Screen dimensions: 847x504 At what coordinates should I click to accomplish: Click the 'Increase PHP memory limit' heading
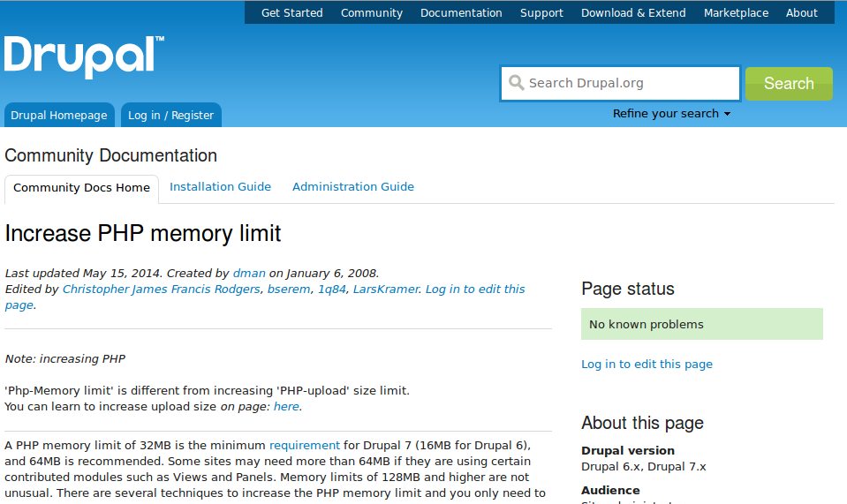tap(142, 234)
